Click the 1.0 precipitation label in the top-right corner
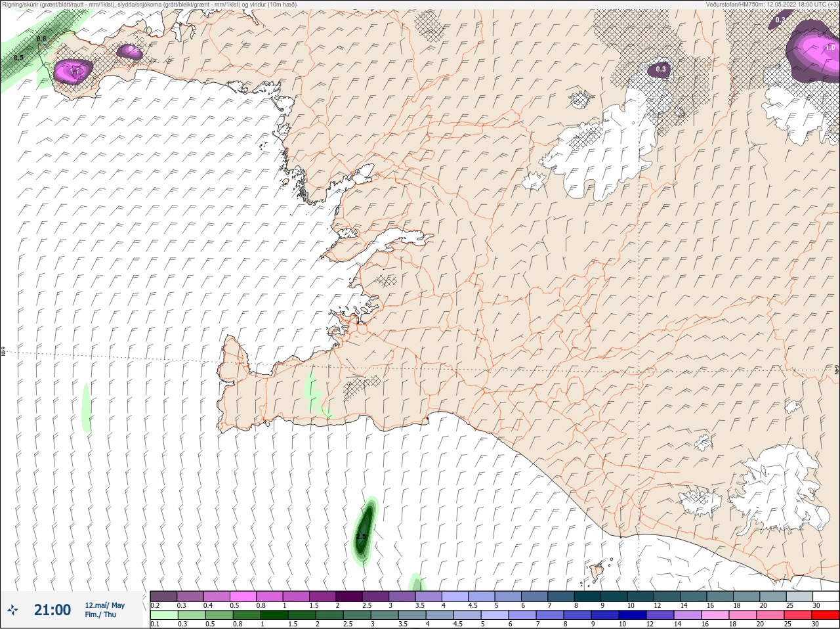Image resolution: width=840 pixels, height=629 pixels. pyautogui.click(x=830, y=47)
